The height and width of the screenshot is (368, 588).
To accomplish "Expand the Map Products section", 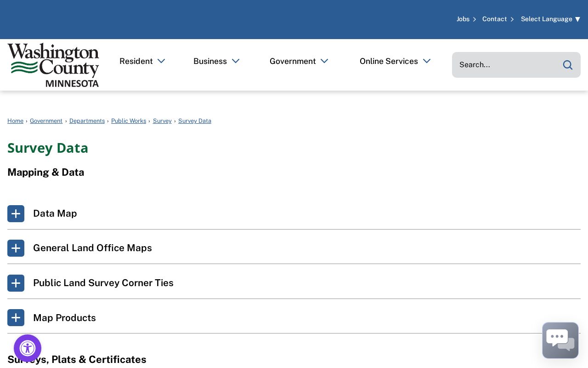I will tap(294, 318).
